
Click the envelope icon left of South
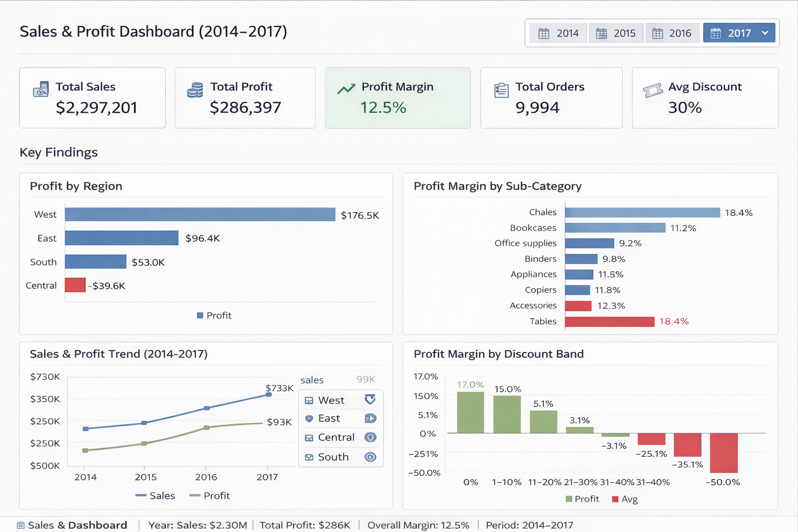click(309, 458)
